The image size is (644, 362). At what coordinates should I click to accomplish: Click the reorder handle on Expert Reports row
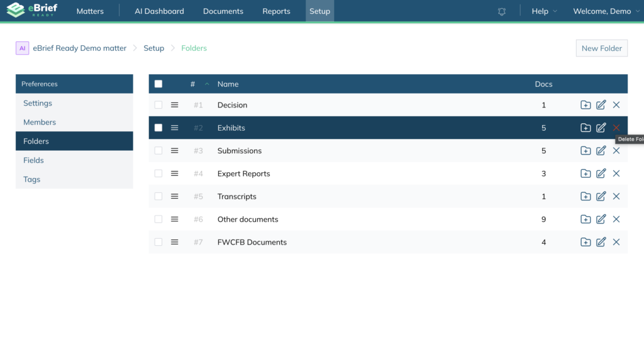click(x=175, y=173)
